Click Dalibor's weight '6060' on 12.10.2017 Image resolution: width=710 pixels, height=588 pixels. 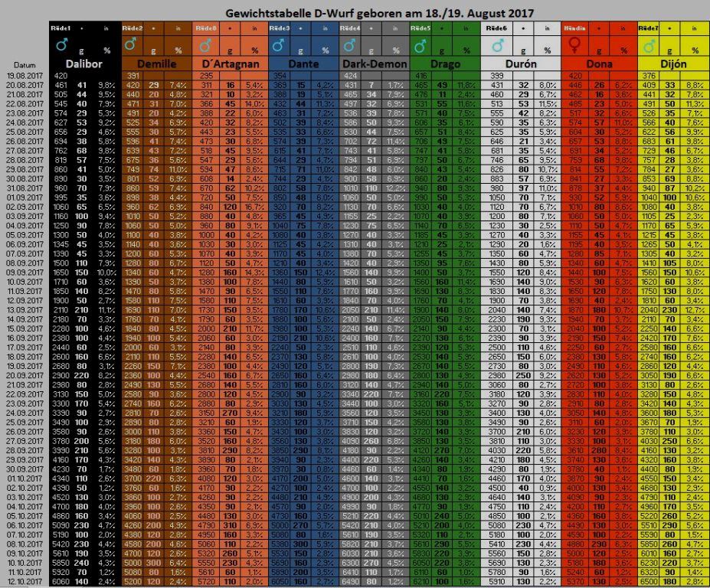point(61,581)
